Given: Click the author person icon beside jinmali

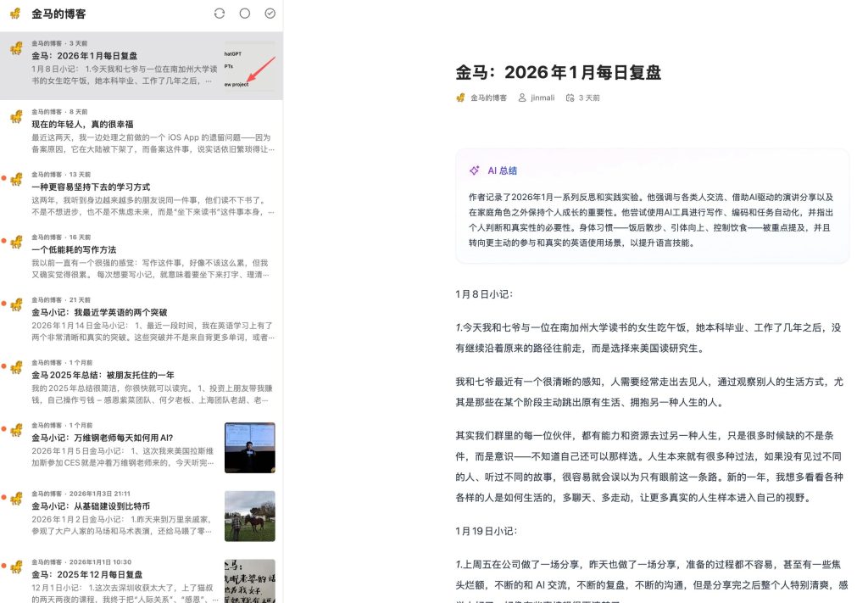Looking at the screenshot, I should click(522, 98).
